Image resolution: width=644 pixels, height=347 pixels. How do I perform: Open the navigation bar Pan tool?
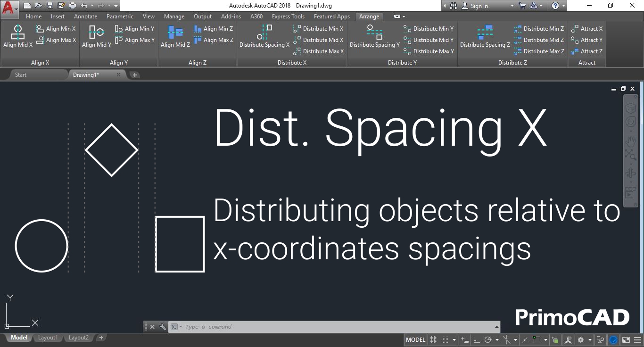(x=630, y=141)
